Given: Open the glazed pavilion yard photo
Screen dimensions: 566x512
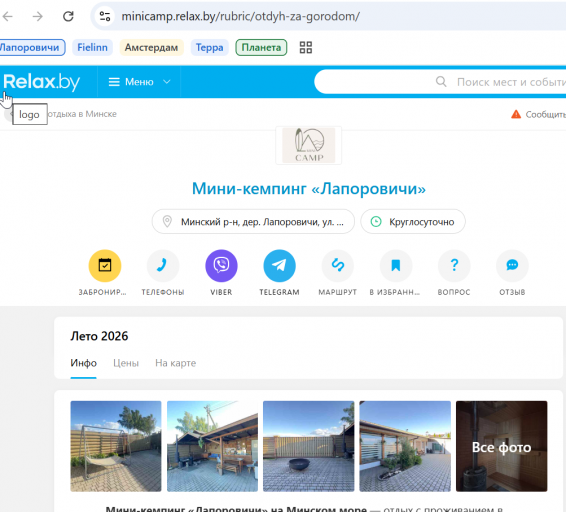Looking at the screenshot, I should pyautogui.click(x=405, y=446).
